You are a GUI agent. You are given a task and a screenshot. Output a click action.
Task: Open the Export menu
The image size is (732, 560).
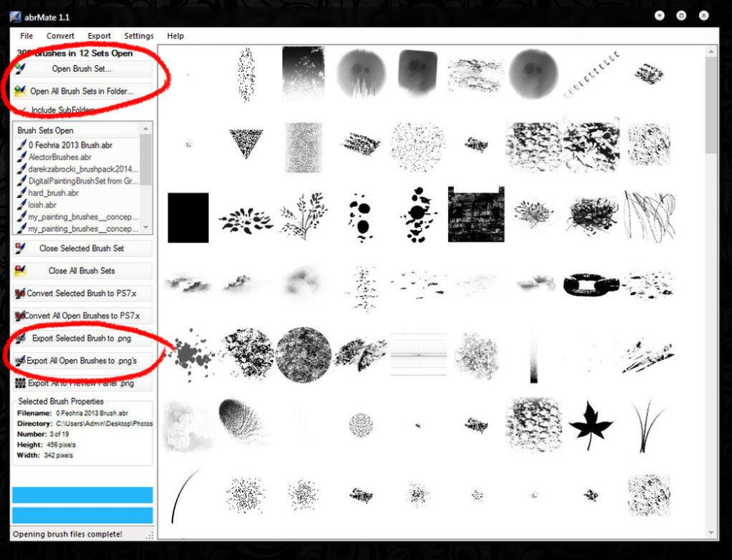point(99,36)
